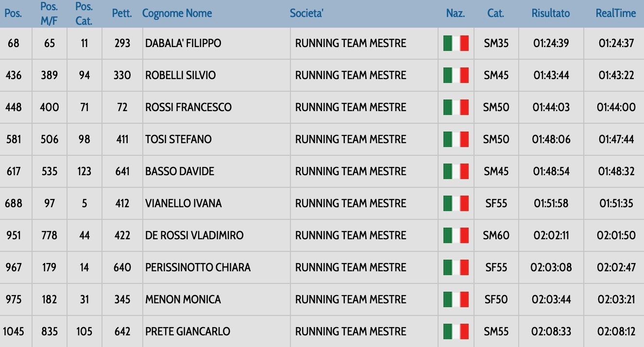Sort results by the Risultato header
The image size is (644, 347).
point(551,14)
